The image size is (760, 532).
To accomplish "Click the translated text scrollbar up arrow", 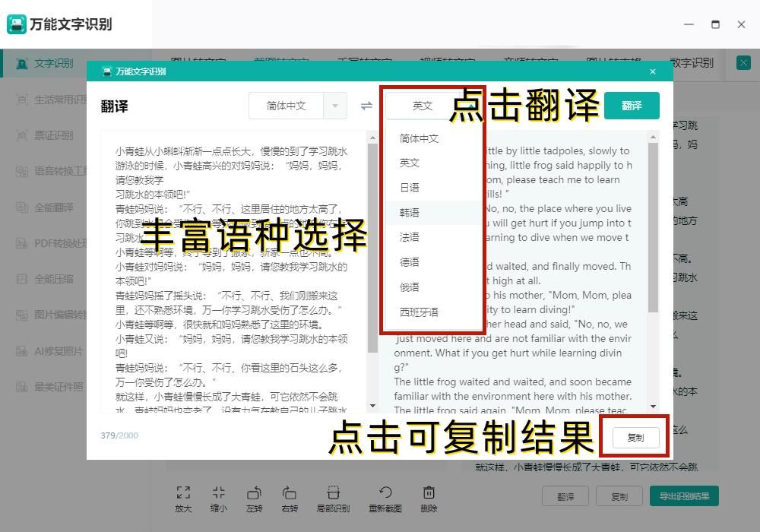I will click(653, 137).
